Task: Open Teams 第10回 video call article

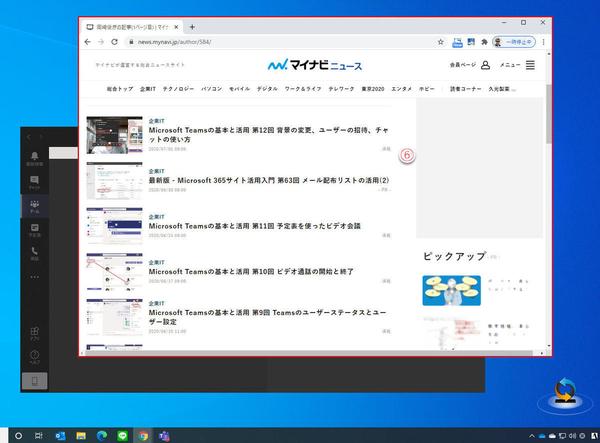Action: (x=251, y=272)
